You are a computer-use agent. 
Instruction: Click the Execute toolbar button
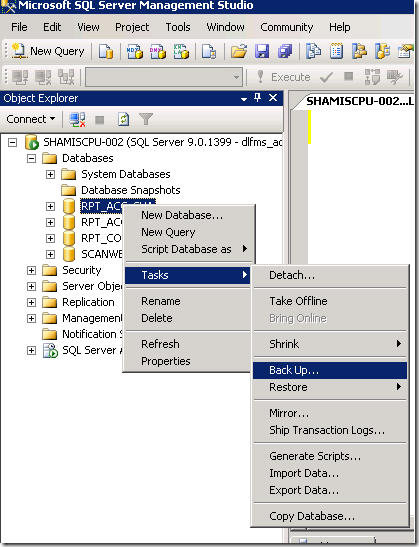pos(283,77)
